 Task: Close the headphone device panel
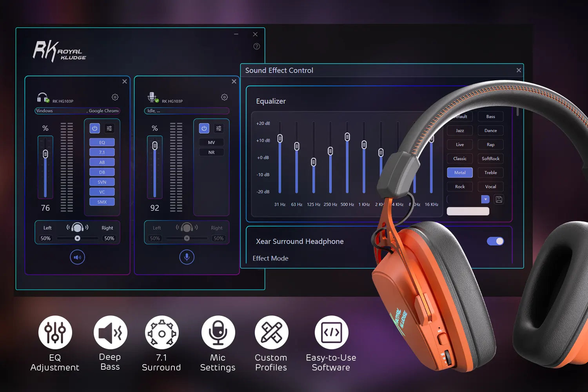(125, 82)
